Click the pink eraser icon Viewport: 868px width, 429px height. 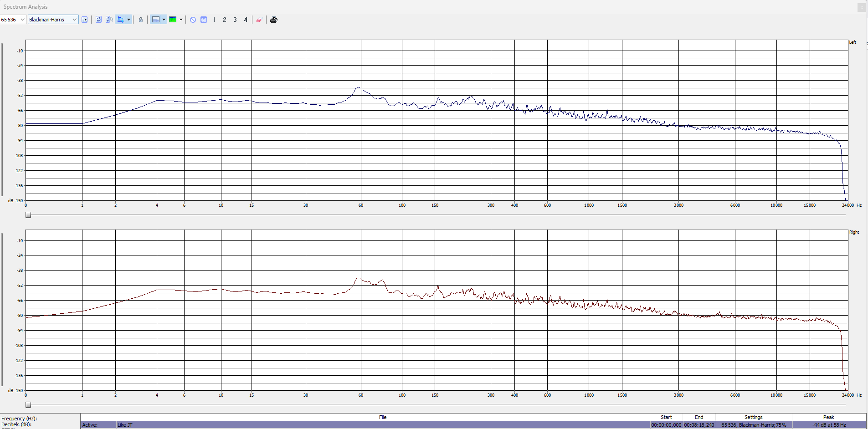pyautogui.click(x=259, y=20)
